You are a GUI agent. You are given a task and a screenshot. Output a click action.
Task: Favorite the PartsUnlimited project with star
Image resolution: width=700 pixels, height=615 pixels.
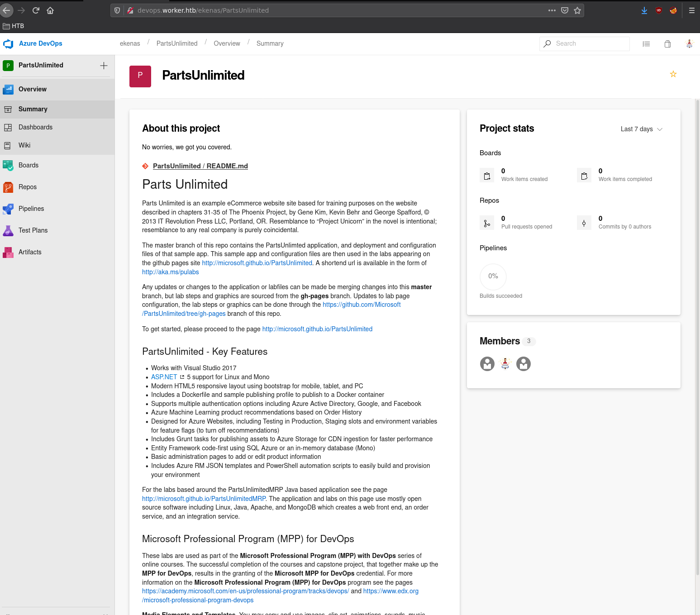pos(673,74)
